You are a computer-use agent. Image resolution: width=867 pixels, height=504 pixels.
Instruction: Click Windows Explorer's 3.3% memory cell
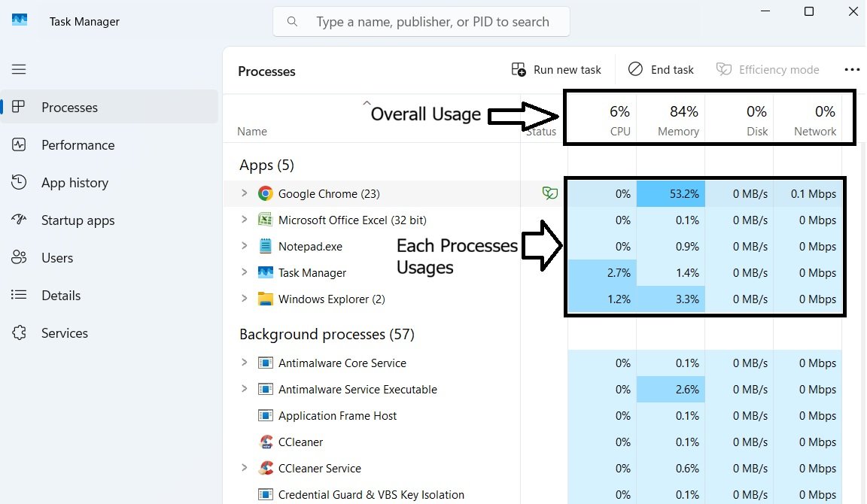point(671,299)
